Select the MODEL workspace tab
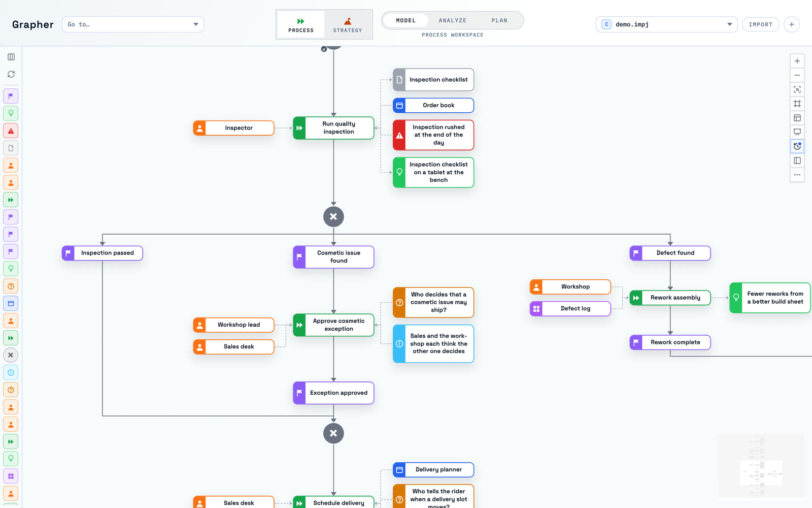Image resolution: width=812 pixels, height=508 pixels. tap(405, 20)
